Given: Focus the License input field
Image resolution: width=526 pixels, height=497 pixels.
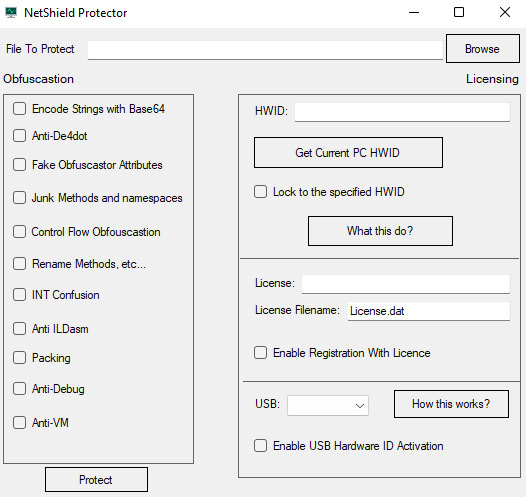Looking at the screenshot, I should (x=406, y=284).
